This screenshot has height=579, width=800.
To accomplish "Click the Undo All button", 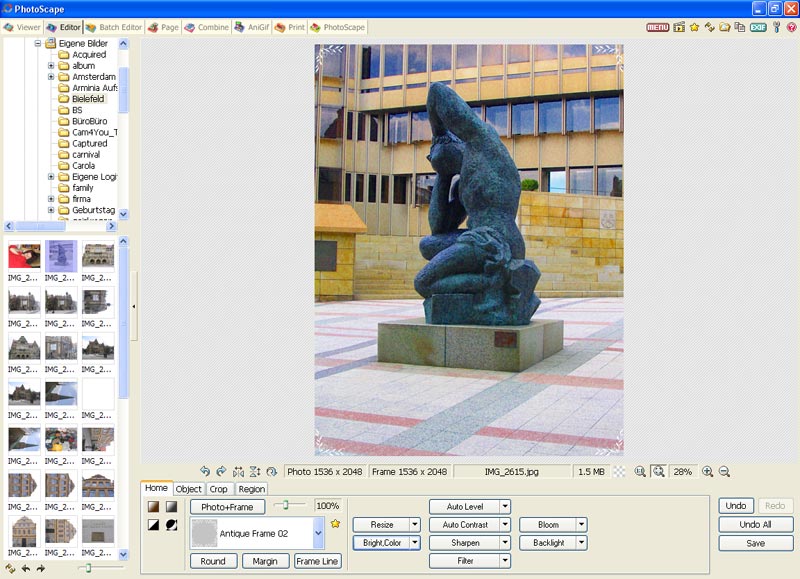I will click(755, 525).
